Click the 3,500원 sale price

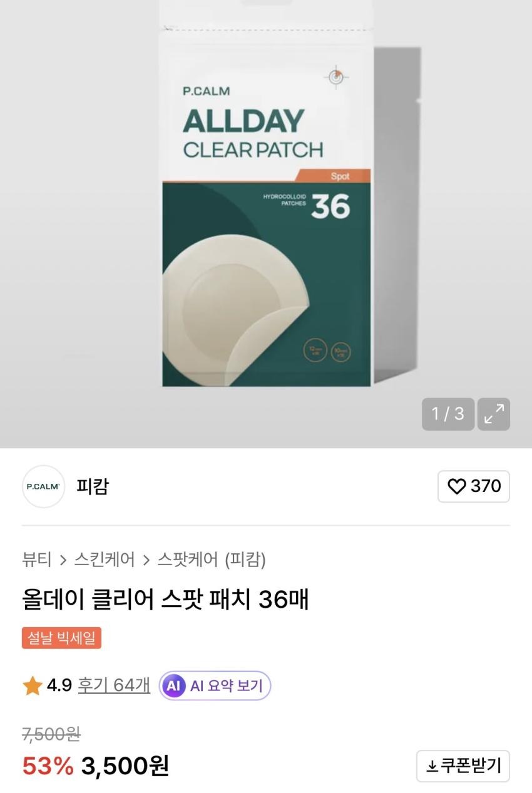[x=125, y=765]
